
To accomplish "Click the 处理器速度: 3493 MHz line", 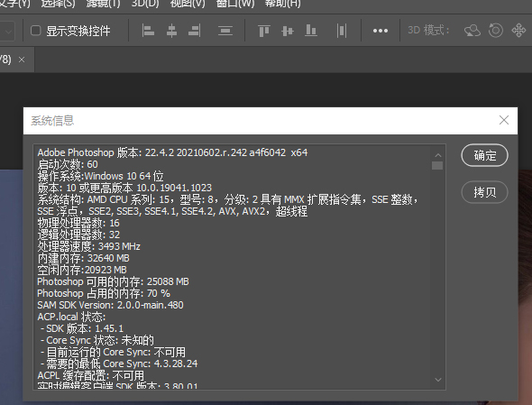I will tap(89, 246).
